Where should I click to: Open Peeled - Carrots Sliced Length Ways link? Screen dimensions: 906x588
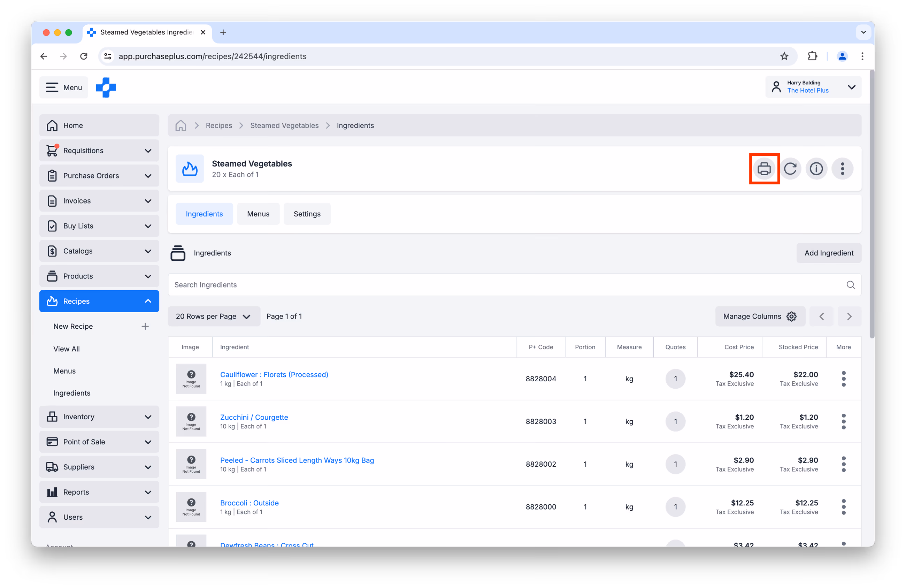tap(297, 460)
